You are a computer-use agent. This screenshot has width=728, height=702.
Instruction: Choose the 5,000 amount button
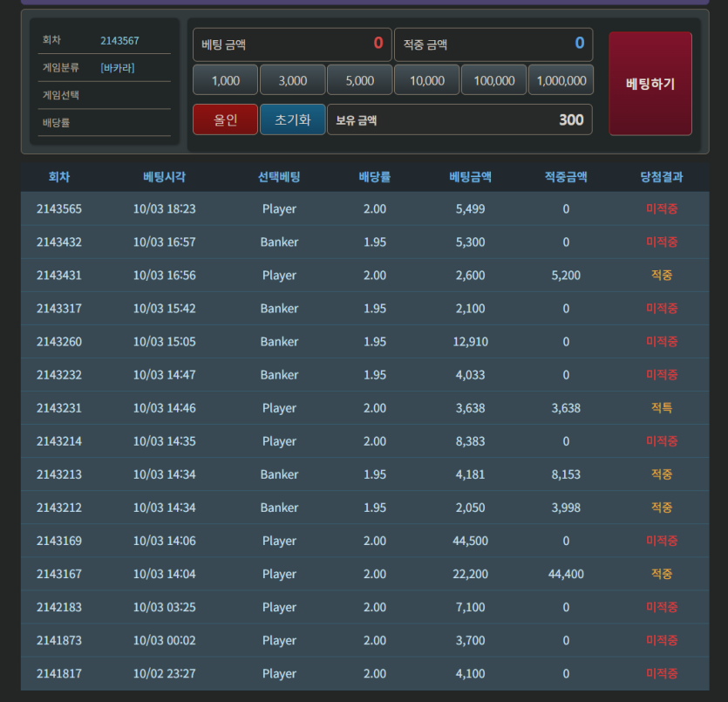click(360, 80)
